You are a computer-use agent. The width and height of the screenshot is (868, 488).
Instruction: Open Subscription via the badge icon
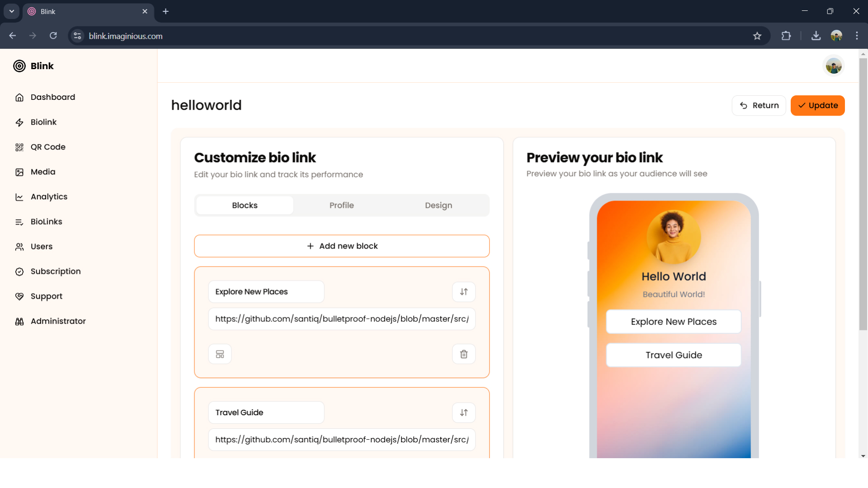pos(20,271)
